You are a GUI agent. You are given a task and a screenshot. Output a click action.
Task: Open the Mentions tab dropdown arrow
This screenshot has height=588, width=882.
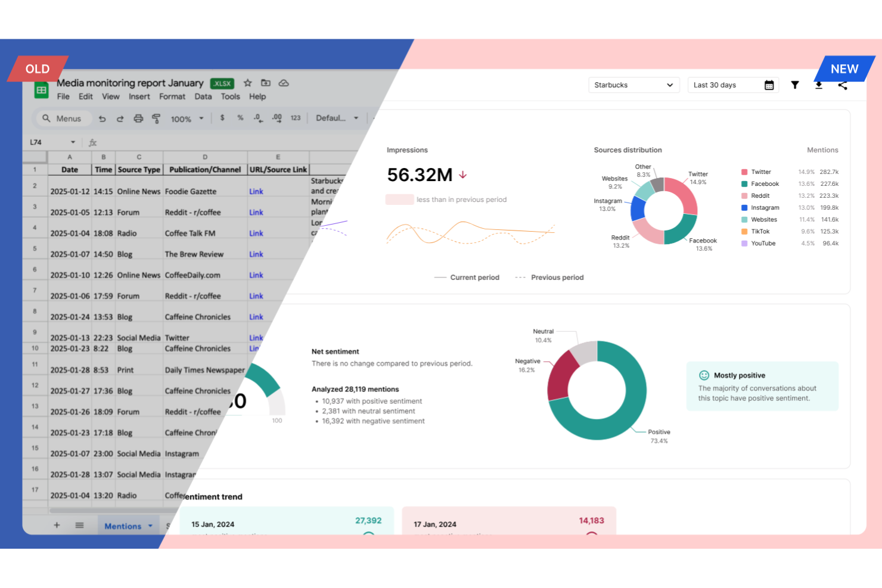pyautogui.click(x=150, y=526)
